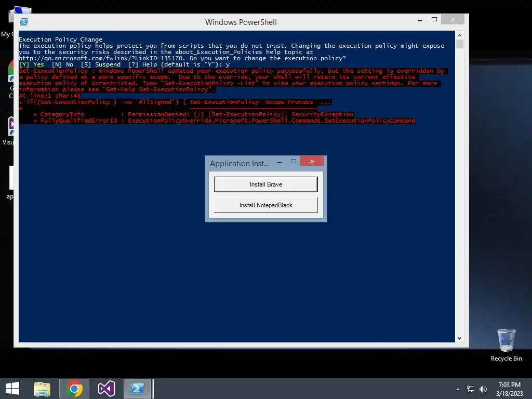Image resolution: width=532 pixels, height=399 pixels.
Task: Open Visual Studio from the taskbar
Action: pyautogui.click(x=106, y=389)
